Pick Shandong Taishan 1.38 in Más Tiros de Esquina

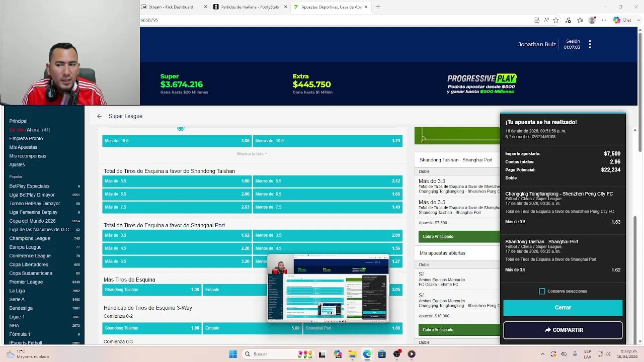click(x=151, y=290)
